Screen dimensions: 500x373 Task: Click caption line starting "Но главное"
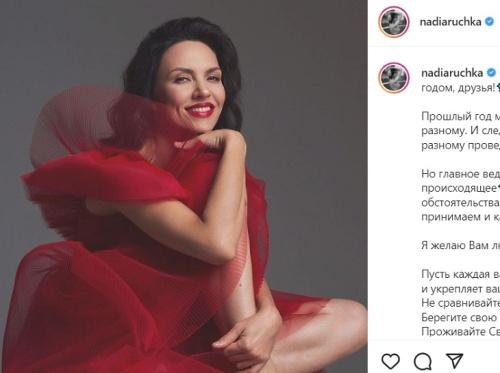[461, 174]
